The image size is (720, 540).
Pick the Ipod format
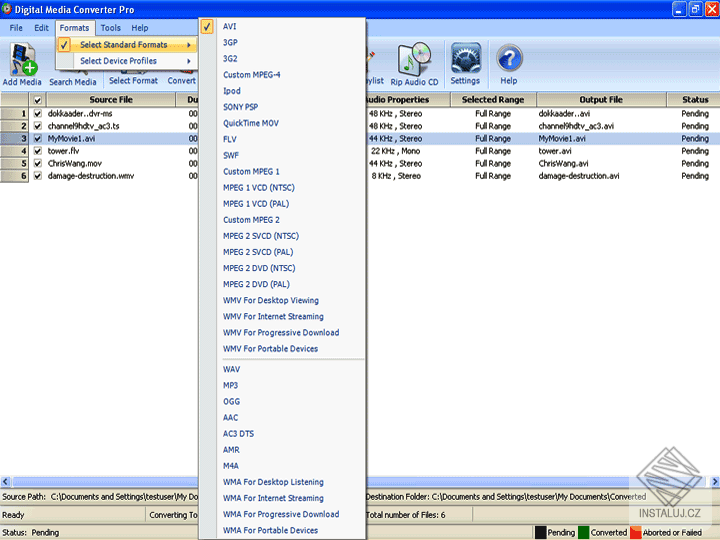coord(282,90)
